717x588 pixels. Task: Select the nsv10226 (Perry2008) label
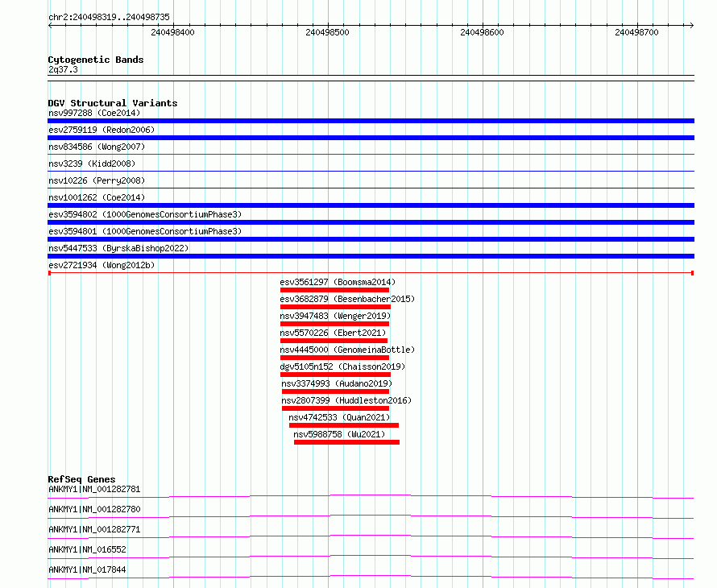tap(97, 180)
